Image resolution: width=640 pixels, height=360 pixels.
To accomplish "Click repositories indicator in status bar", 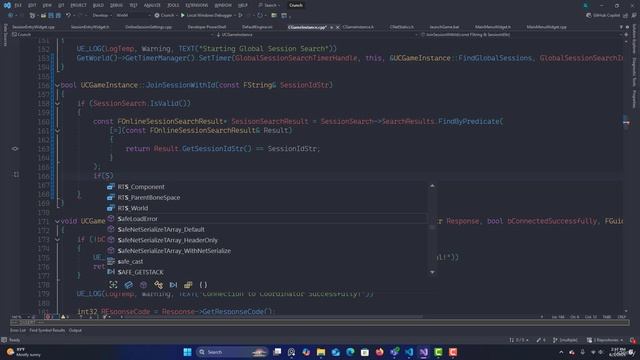I will pyautogui.click(x=605, y=340).
